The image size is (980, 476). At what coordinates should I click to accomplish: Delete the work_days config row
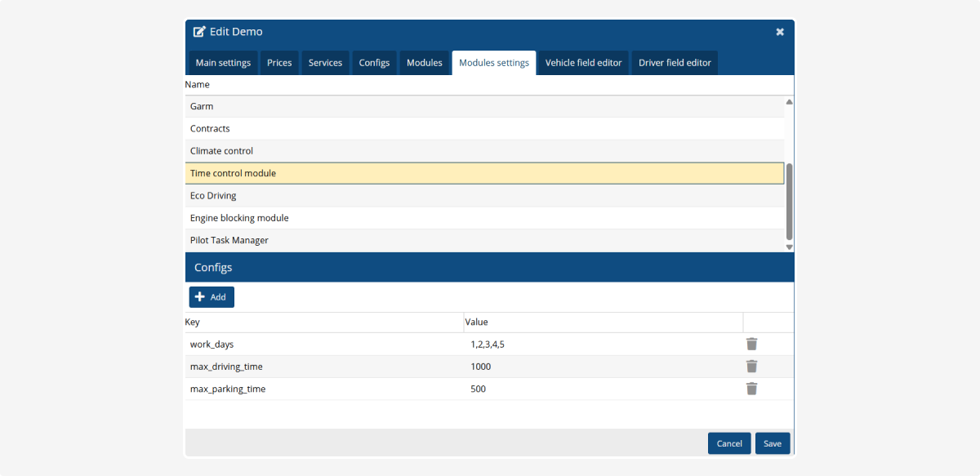coord(751,345)
